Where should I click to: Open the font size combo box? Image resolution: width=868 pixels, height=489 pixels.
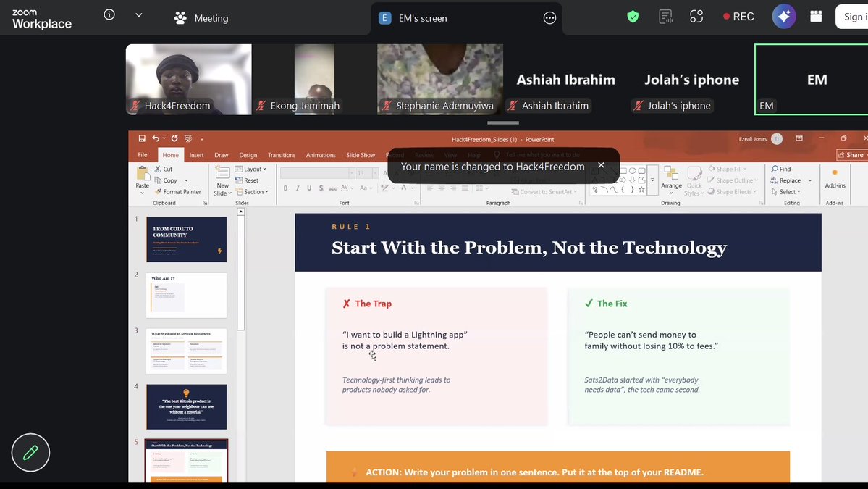pos(367,173)
